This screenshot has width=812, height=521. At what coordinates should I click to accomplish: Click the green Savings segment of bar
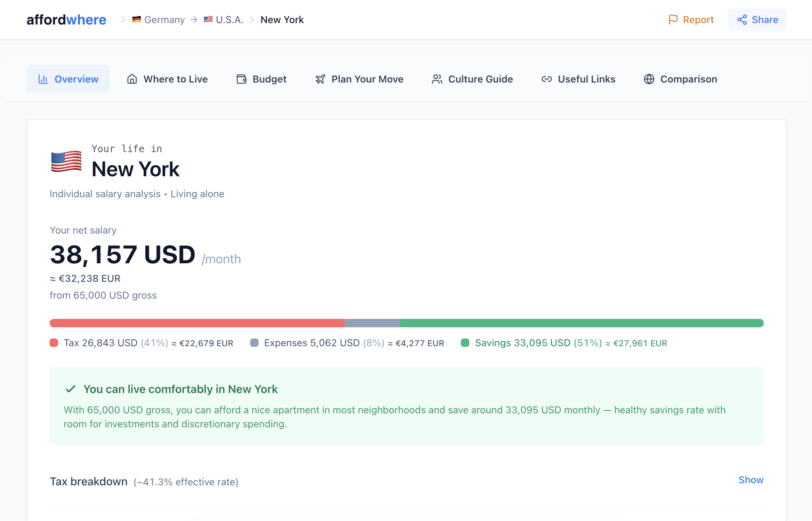coord(581,323)
